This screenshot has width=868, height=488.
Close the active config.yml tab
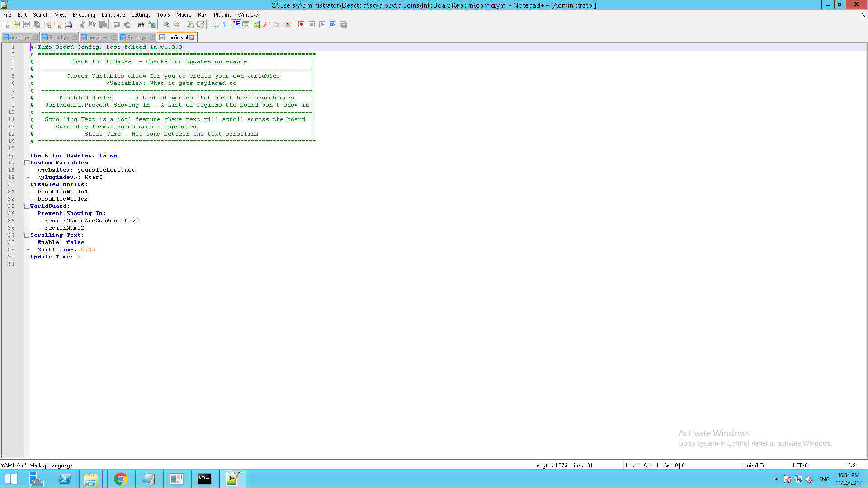point(192,38)
